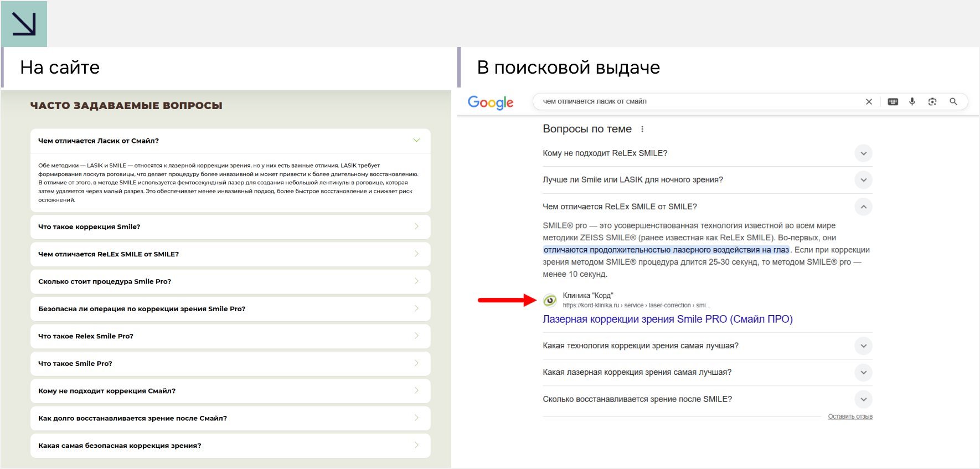Expand 'Сколько стоит процедура Smile Pro?'
The height and width of the screenshot is (469, 980).
click(230, 281)
